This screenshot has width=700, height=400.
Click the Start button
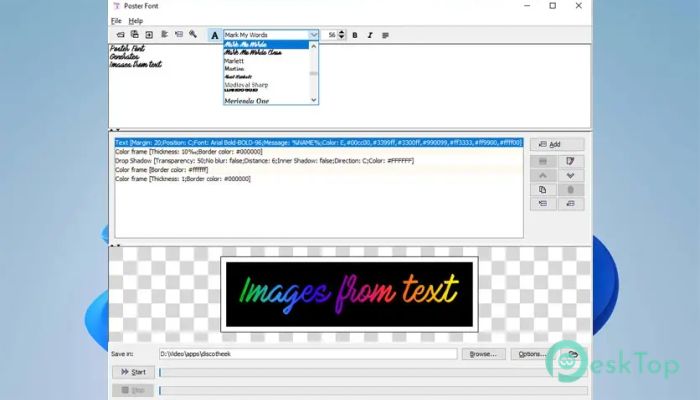[x=133, y=372]
